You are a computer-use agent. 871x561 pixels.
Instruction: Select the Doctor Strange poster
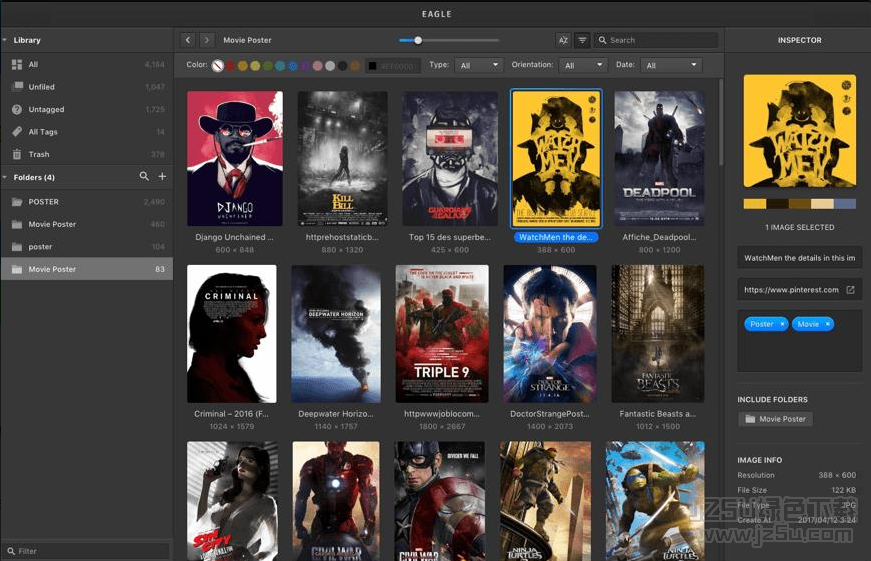[x=550, y=333]
